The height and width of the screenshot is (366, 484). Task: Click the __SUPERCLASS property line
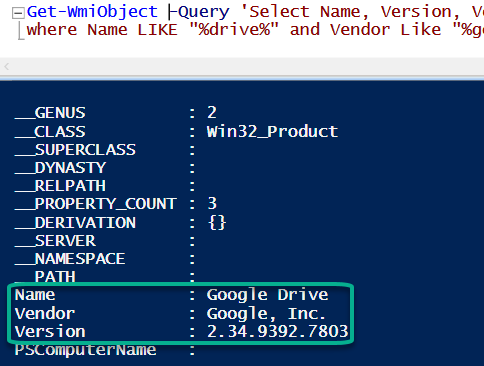tap(105, 150)
